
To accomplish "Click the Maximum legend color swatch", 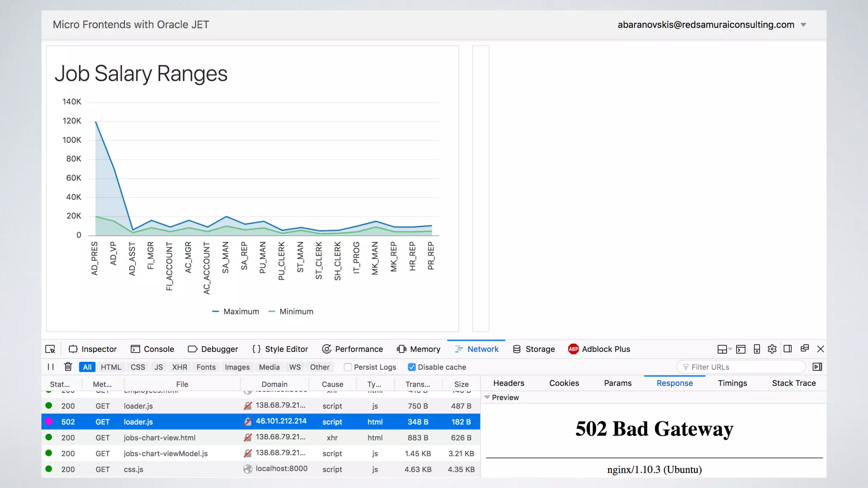I will [215, 312].
